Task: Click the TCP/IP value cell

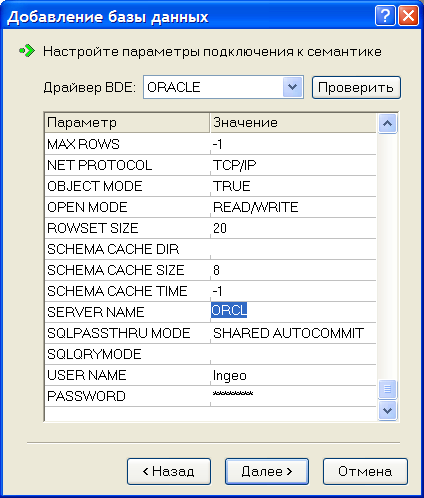Action: (x=293, y=165)
